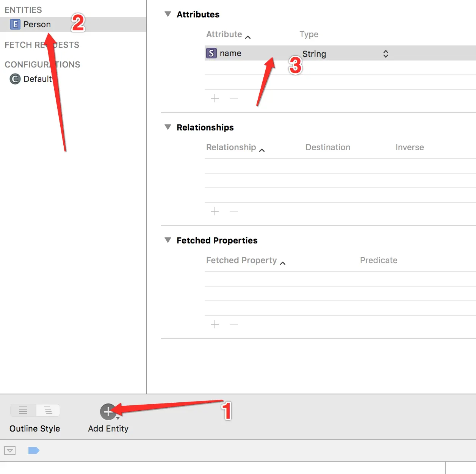
Task: Click the Predicate column header
Action: tap(379, 260)
